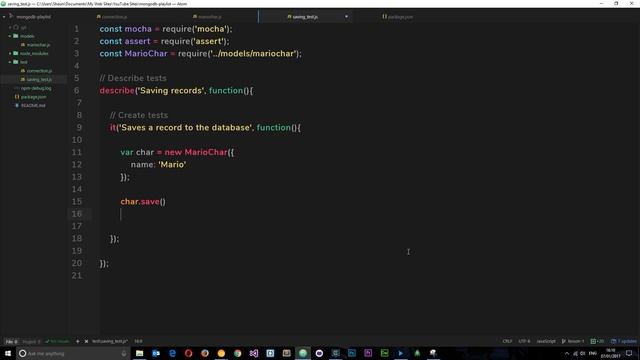Viewport: 640px width, 360px height.
Task: Click the taskbar clock and date
Action: (611, 353)
